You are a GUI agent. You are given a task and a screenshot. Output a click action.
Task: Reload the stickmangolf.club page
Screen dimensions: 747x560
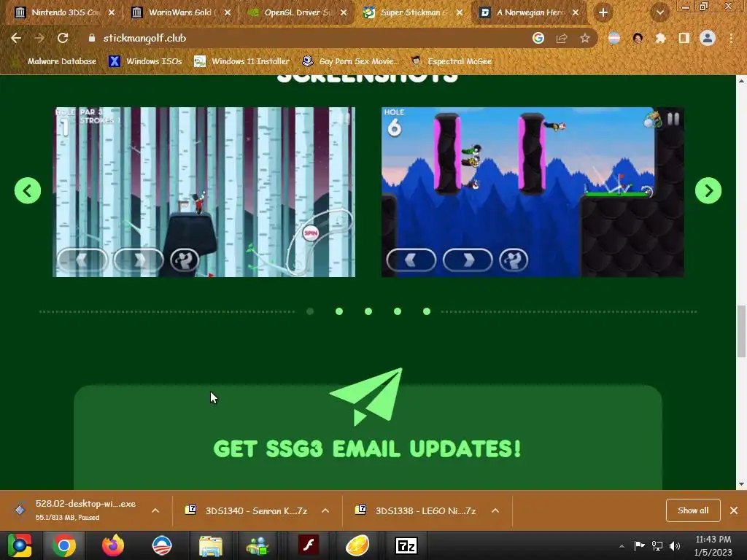(63, 38)
